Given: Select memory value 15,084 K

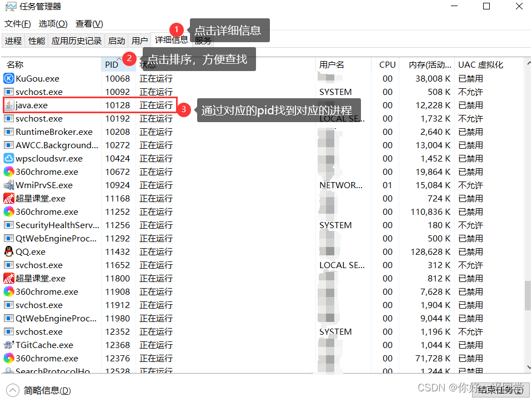Looking at the screenshot, I should pyautogui.click(x=433, y=185).
